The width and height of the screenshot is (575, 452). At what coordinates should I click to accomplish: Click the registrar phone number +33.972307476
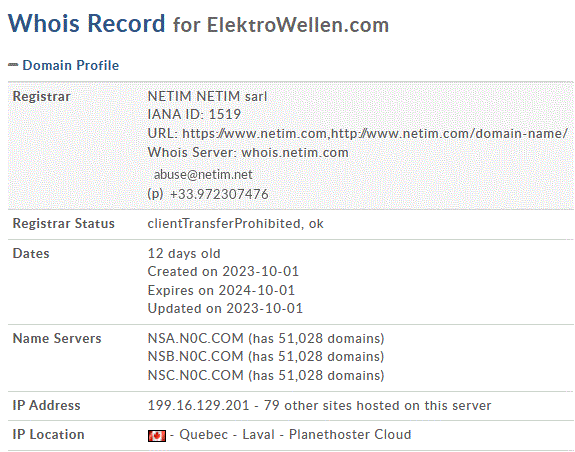(x=219, y=194)
